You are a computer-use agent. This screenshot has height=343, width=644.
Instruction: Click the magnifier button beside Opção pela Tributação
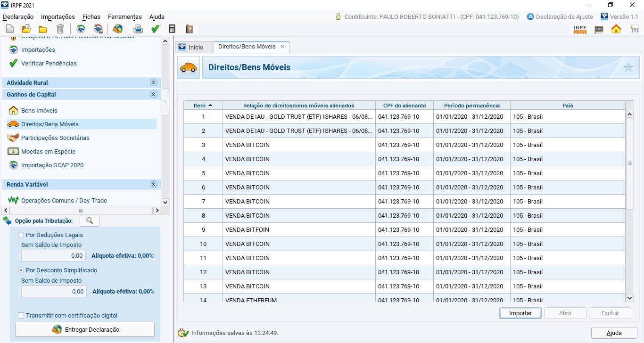pos(90,220)
